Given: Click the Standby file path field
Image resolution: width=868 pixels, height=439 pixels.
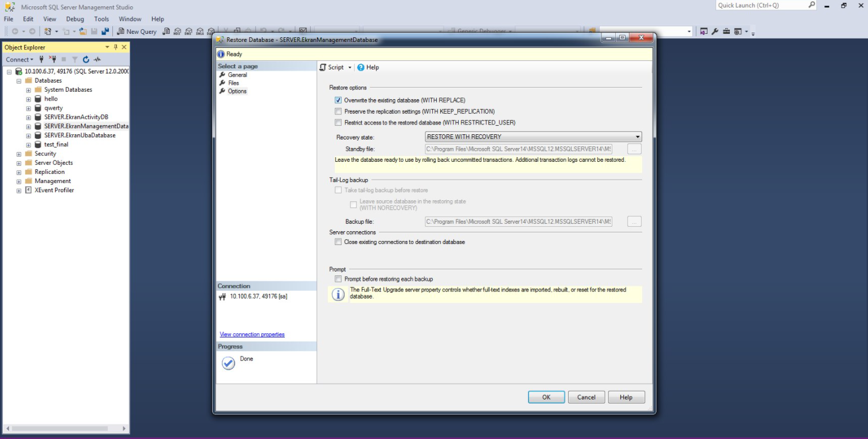Looking at the screenshot, I should [518, 149].
